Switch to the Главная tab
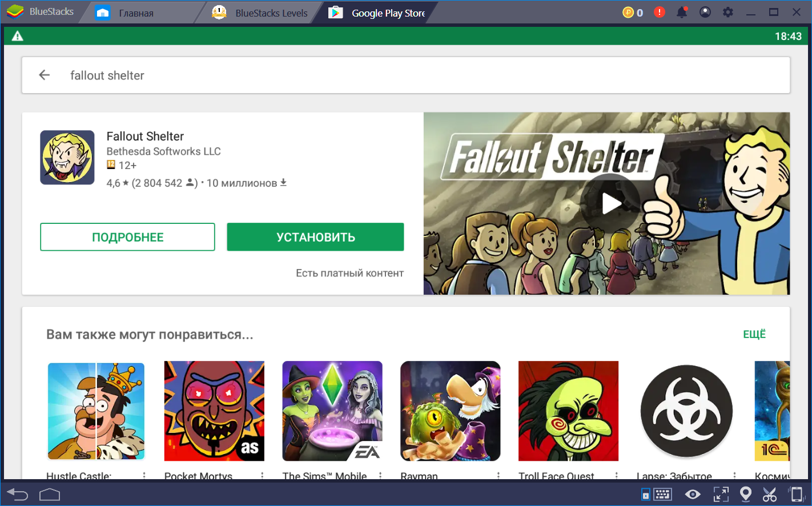Viewport: 812px width, 506px height. pos(136,13)
